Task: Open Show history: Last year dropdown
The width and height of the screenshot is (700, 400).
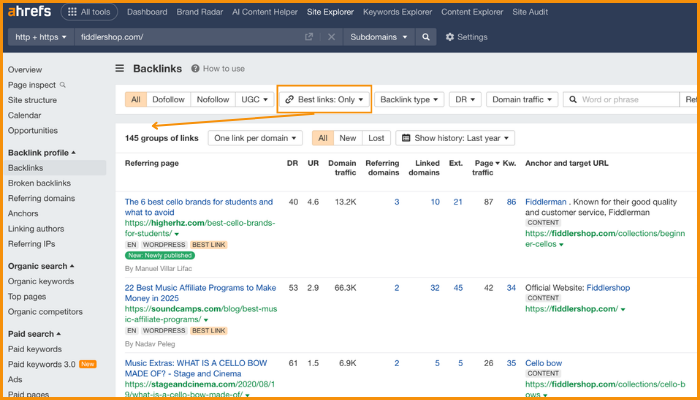Action: point(455,138)
